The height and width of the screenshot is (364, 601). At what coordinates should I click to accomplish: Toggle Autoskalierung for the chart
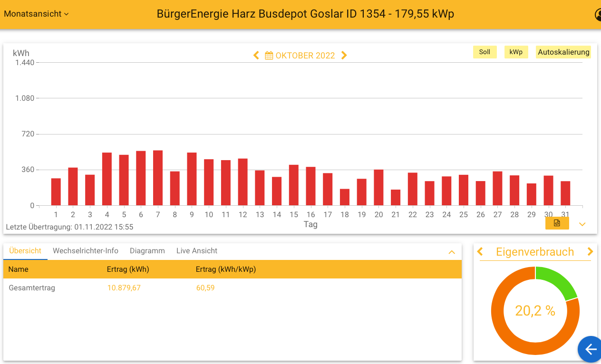[563, 52]
